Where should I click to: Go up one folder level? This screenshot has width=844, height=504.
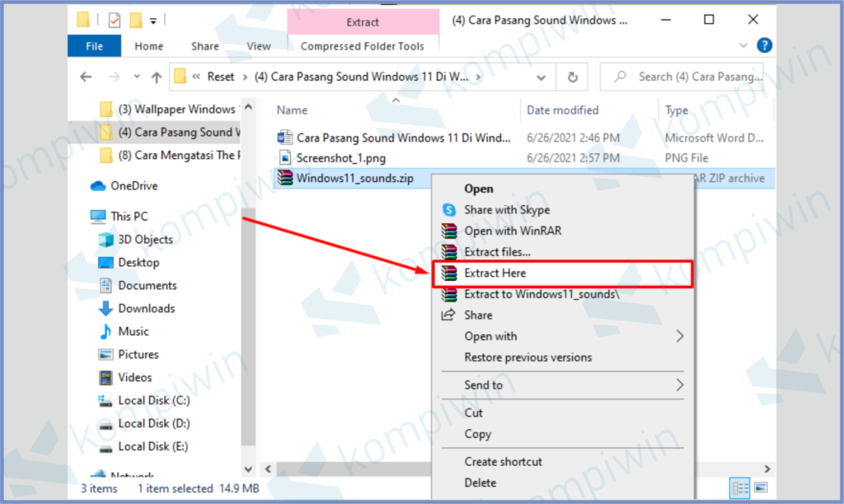pyautogui.click(x=157, y=76)
